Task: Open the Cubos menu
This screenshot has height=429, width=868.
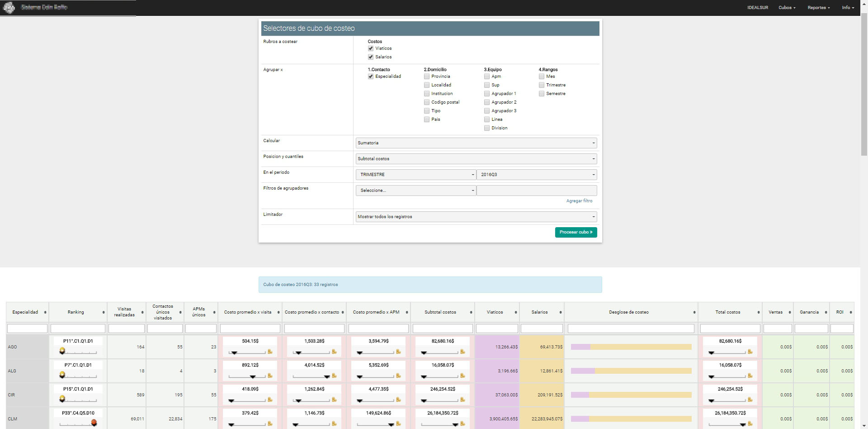Action: pos(787,8)
